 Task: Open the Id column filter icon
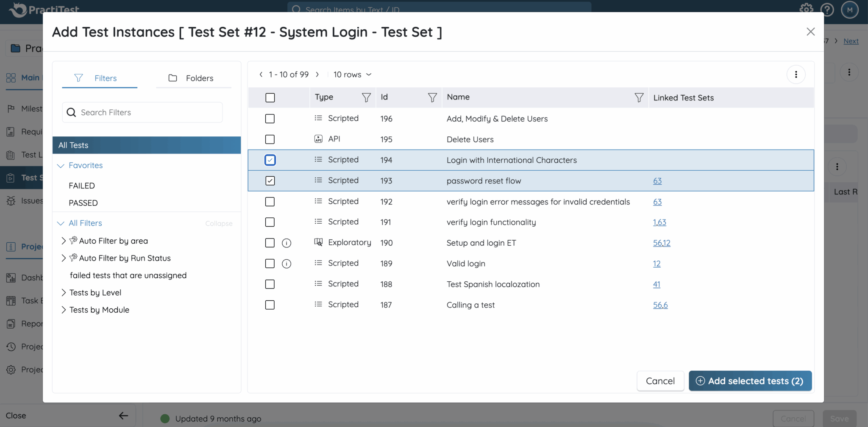(432, 98)
